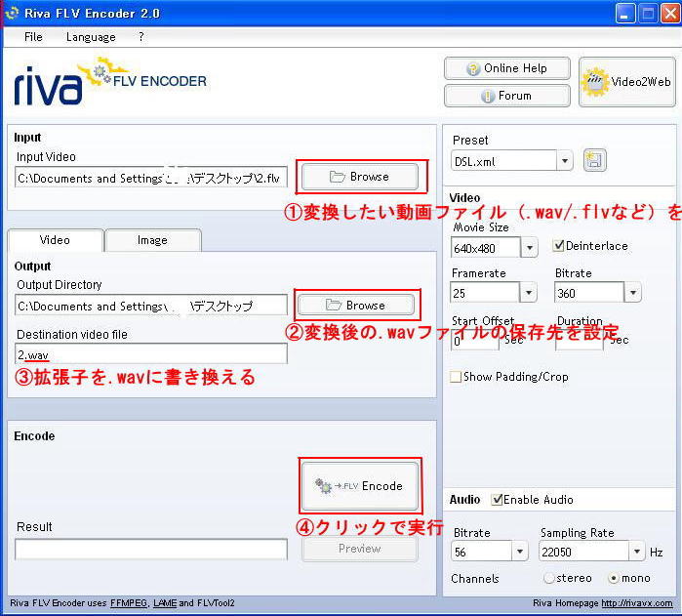Click the Preview button
Screen dimensions: 682x616
[360, 549]
